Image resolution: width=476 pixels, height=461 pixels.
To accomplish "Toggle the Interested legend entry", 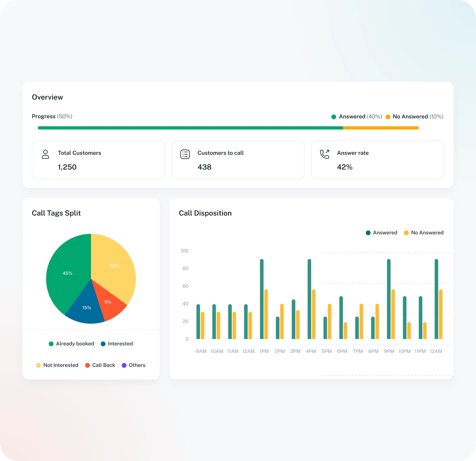I will [117, 344].
